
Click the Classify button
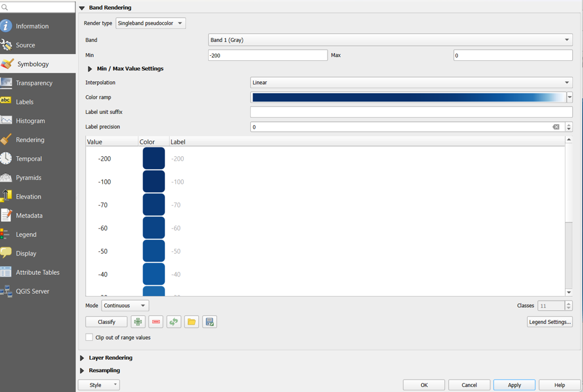click(x=107, y=321)
